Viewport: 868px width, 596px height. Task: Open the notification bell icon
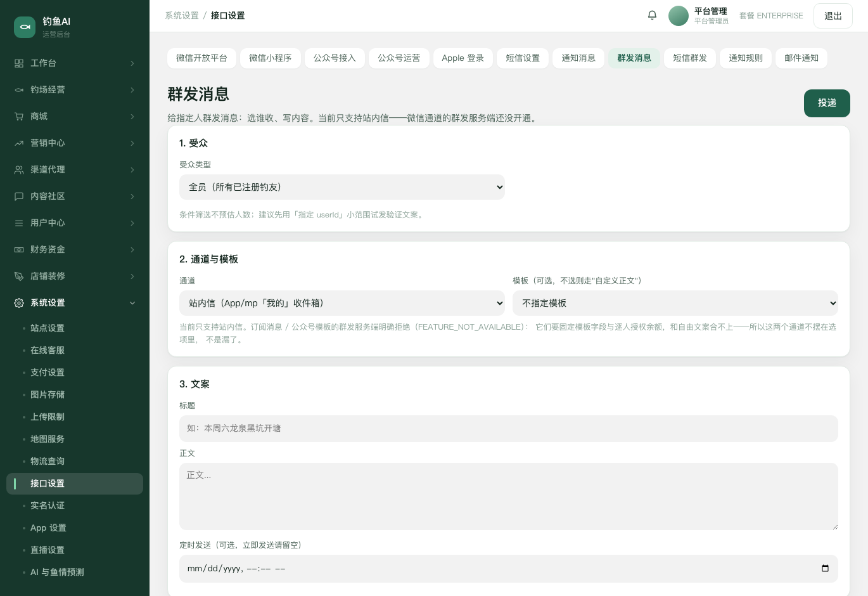click(x=652, y=15)
